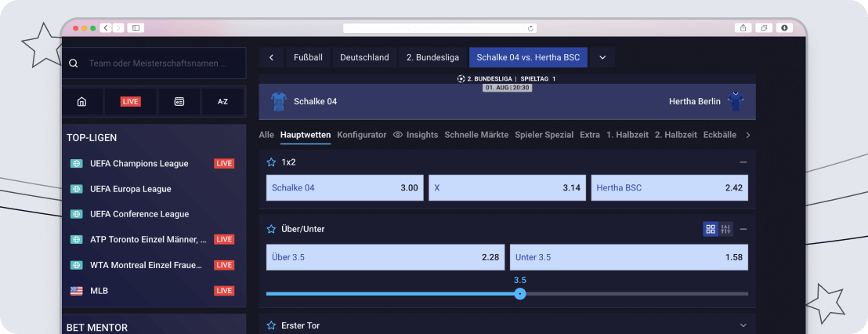Select Über 3.5 at 2.28
868x334 pixels.
coord(385,257)
